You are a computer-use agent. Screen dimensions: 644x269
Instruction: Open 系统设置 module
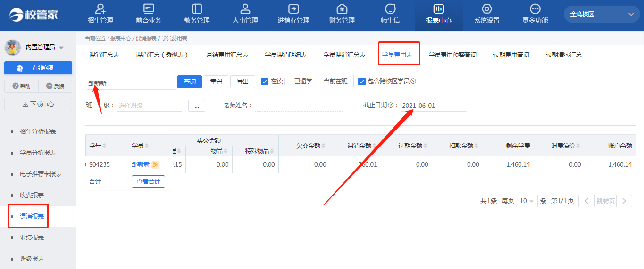487,14
